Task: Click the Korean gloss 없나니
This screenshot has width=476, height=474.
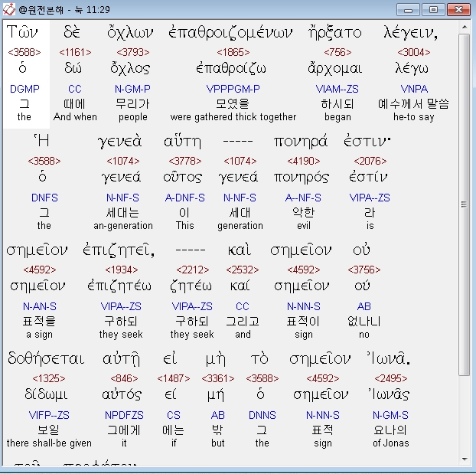Action: pos(364,322)
